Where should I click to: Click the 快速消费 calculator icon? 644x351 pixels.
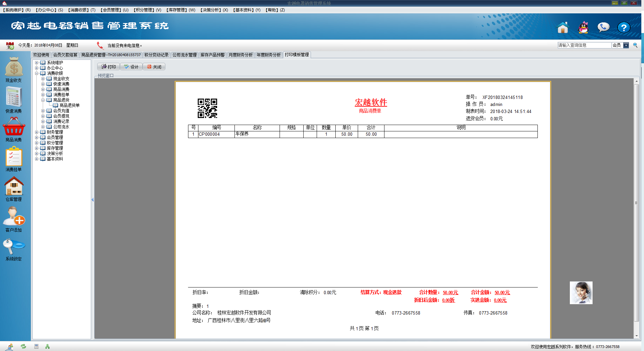(14, 97)
